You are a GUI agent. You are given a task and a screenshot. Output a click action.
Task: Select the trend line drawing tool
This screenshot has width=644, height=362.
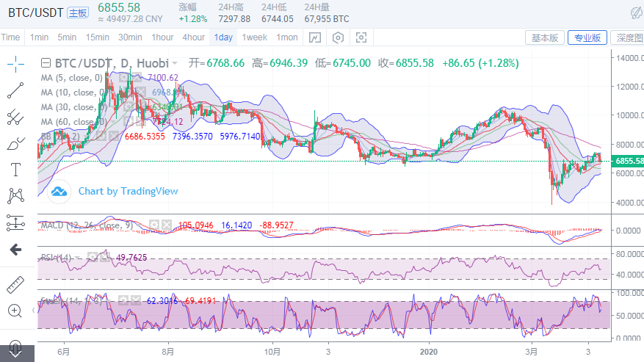pyautogui.click(x=15, y=90)
